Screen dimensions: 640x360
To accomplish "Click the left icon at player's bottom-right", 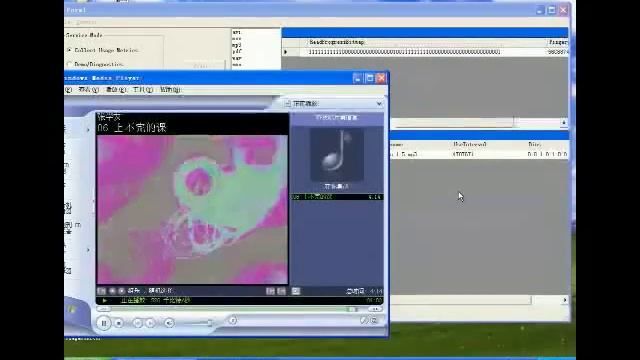I will [364, 321].
